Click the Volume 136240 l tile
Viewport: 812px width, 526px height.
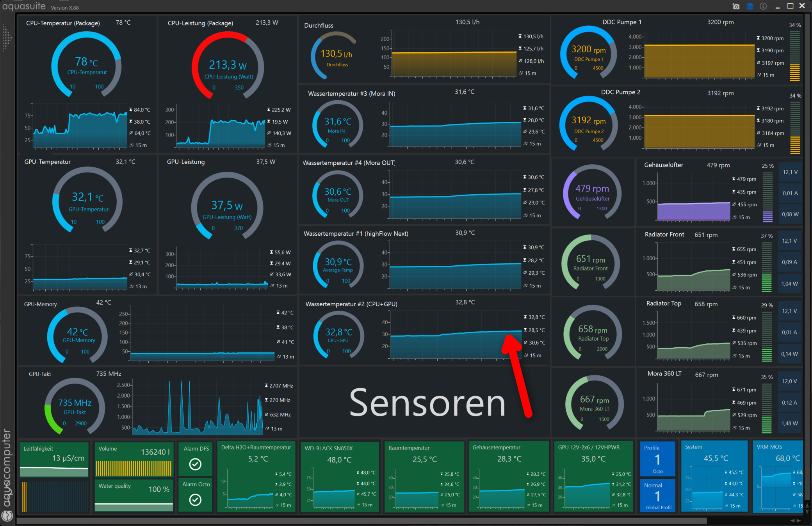[x=134, y=459]
